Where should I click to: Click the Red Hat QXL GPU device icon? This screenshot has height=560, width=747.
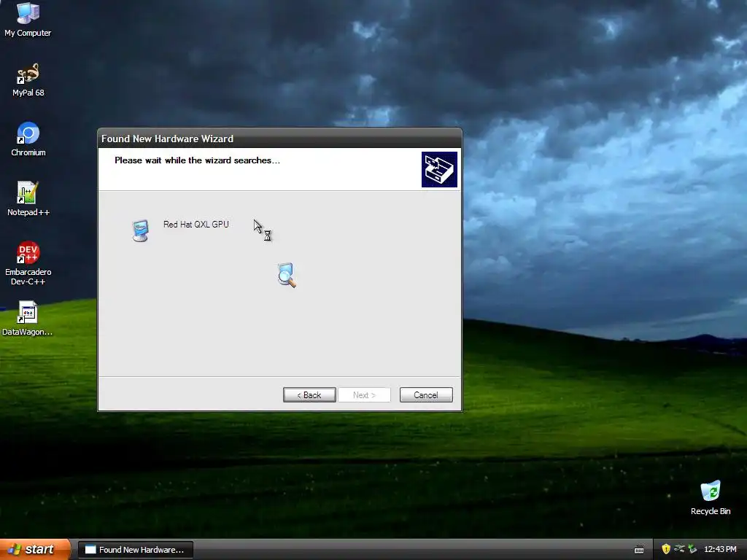tap(141, 230)
